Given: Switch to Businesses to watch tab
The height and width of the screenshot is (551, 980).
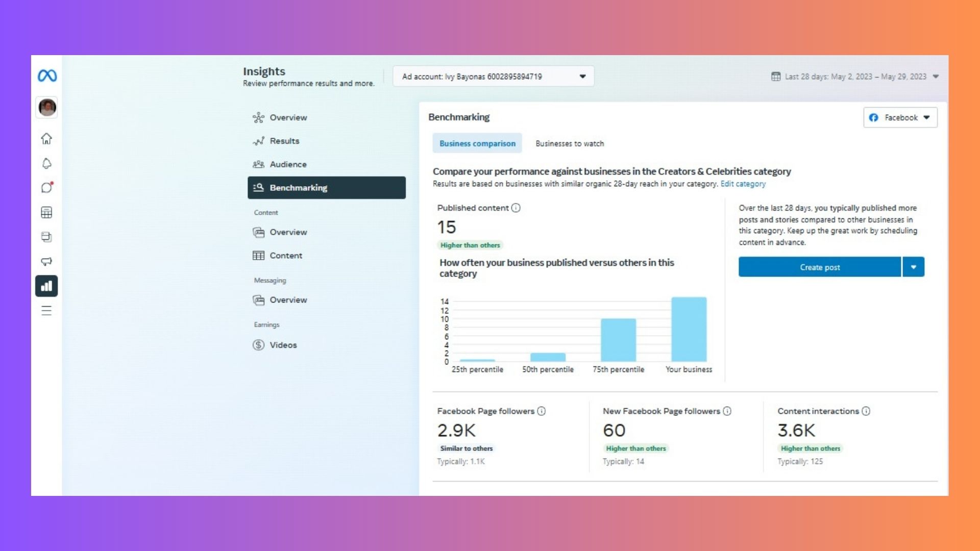Looking at the screenshot, I should point(570,144).
